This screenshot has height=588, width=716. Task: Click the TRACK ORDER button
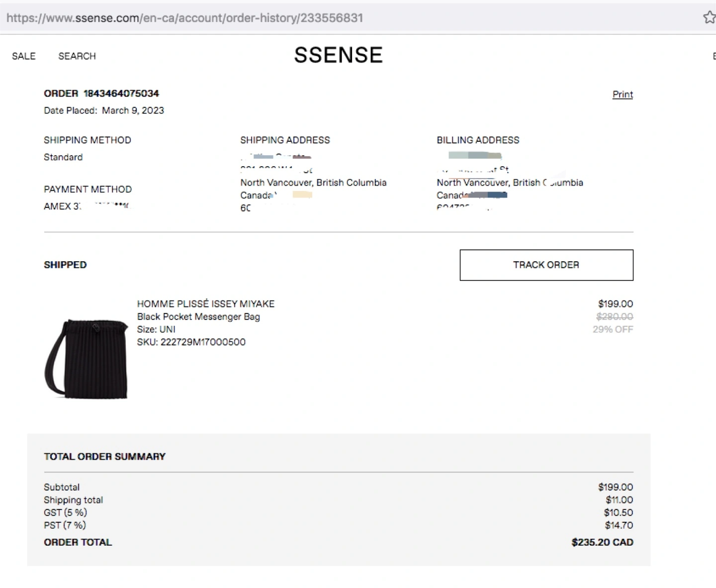pyautogui.click(x=546, y=265)
